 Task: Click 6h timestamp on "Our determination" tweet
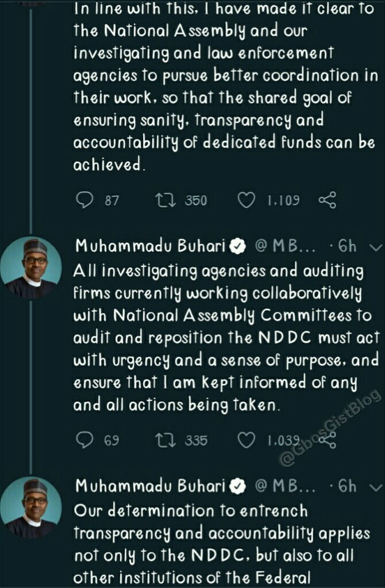[347, 487]
